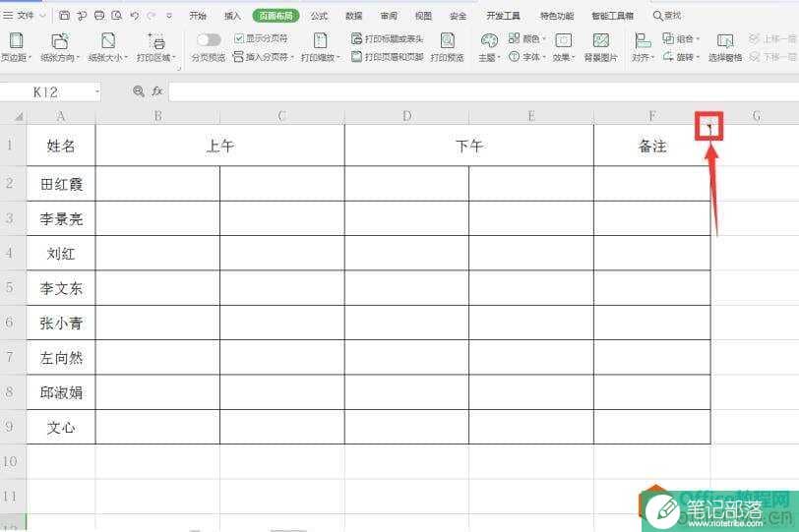The height and width of the screenshot is (532, 799).
Task: Click the cell containing 邱淑娟
Action: [61, 392]
